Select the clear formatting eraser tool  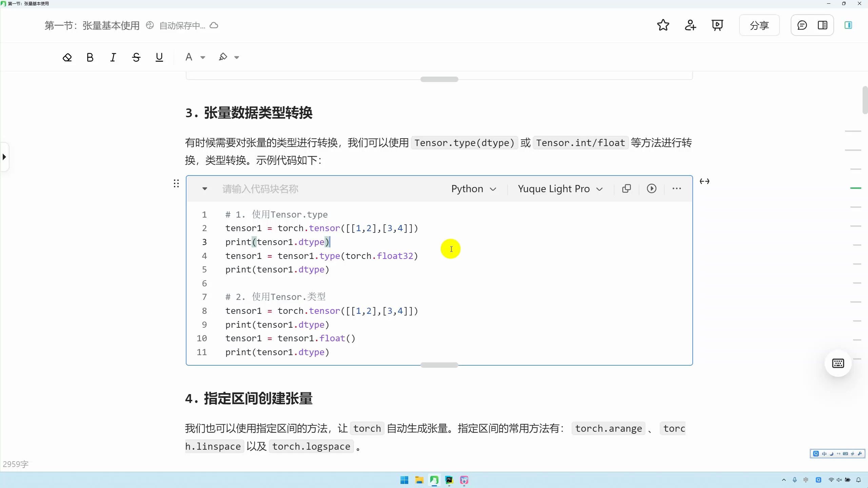[x=67, y=57]
